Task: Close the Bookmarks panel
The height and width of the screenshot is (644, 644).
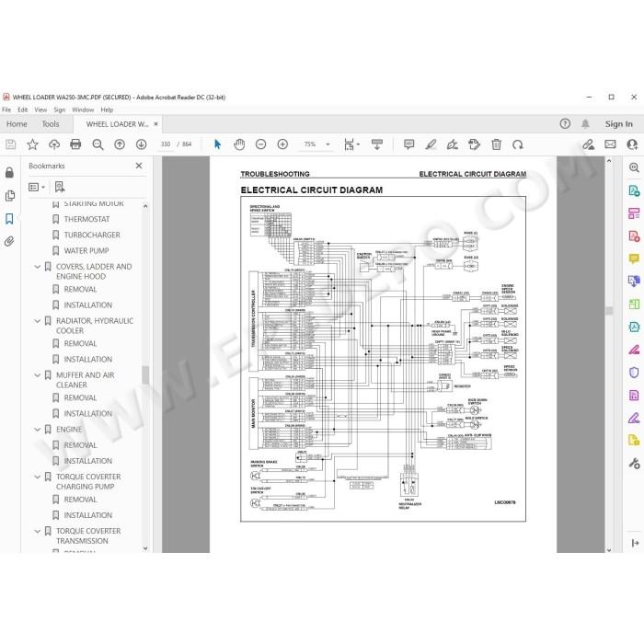Action: (x=139, y=166)
